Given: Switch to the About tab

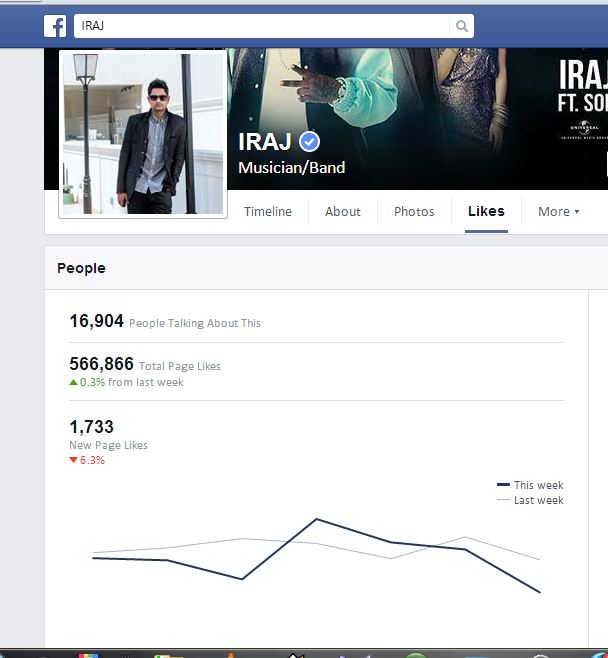Looking at the screenshot, I should (343, 212).
